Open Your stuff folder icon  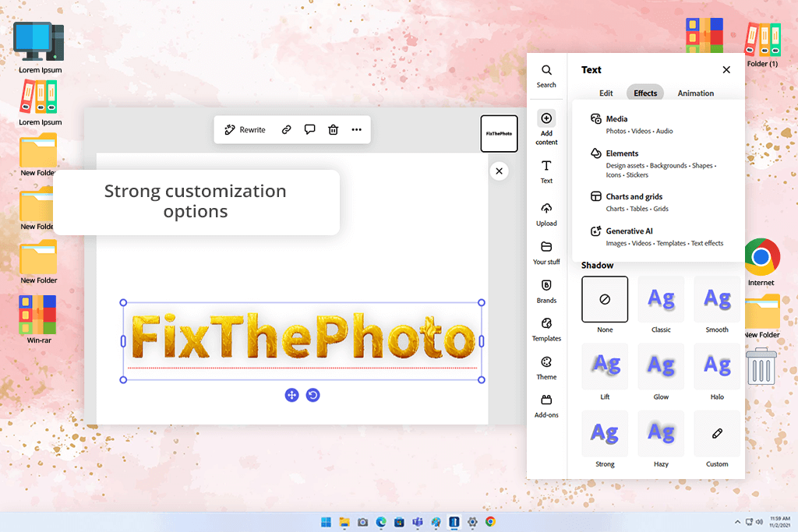[x=546, y=247]
